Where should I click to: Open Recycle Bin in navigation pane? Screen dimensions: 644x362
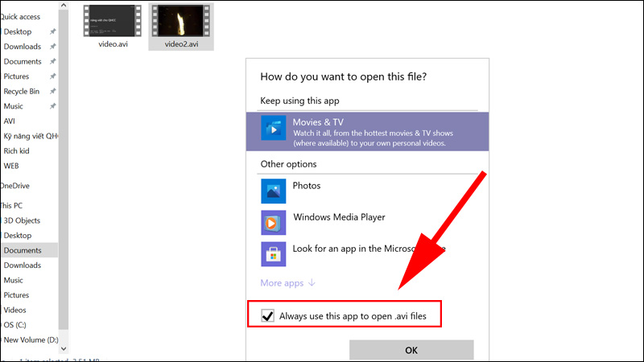click(22, 91)
